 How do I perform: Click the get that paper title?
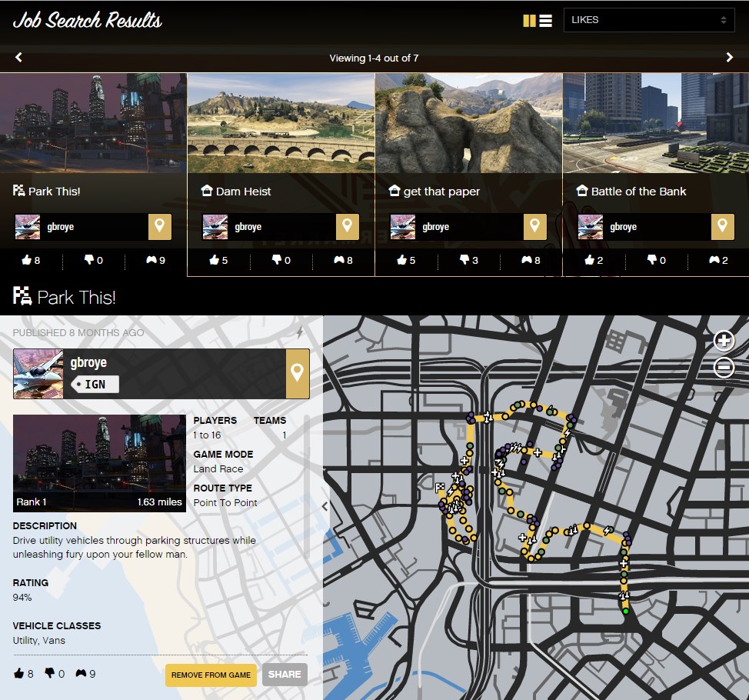[x=441, y=192]
